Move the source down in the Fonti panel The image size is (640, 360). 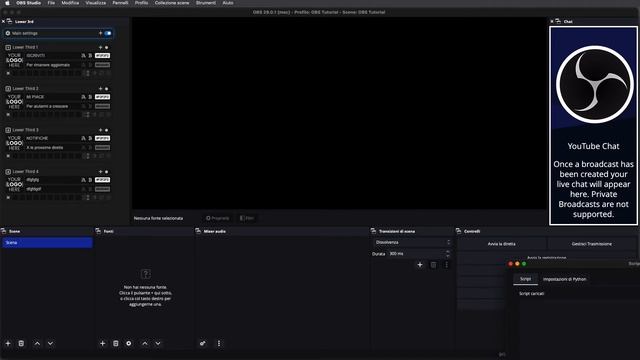pos(158,343)
